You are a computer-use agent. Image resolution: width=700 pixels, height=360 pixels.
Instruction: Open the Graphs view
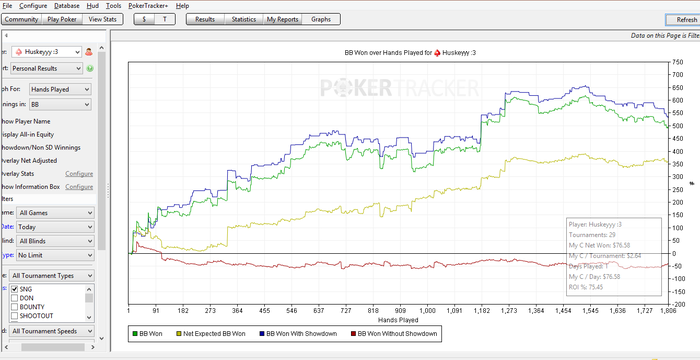[321, 19]
